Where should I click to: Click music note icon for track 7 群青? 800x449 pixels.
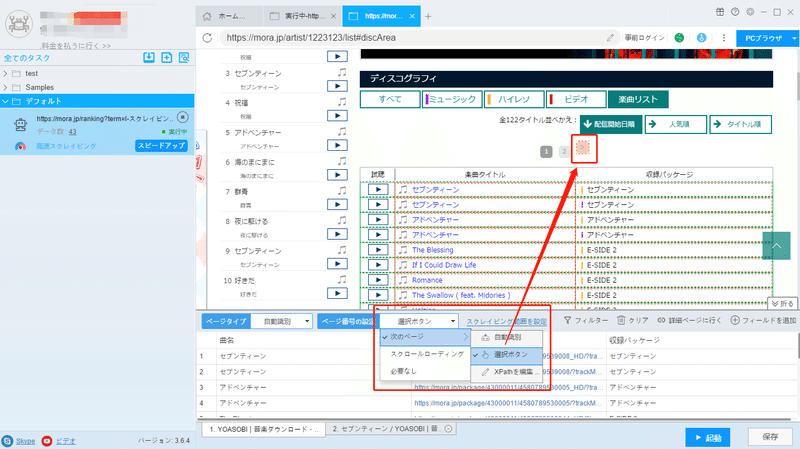click(x=342, y=190)
